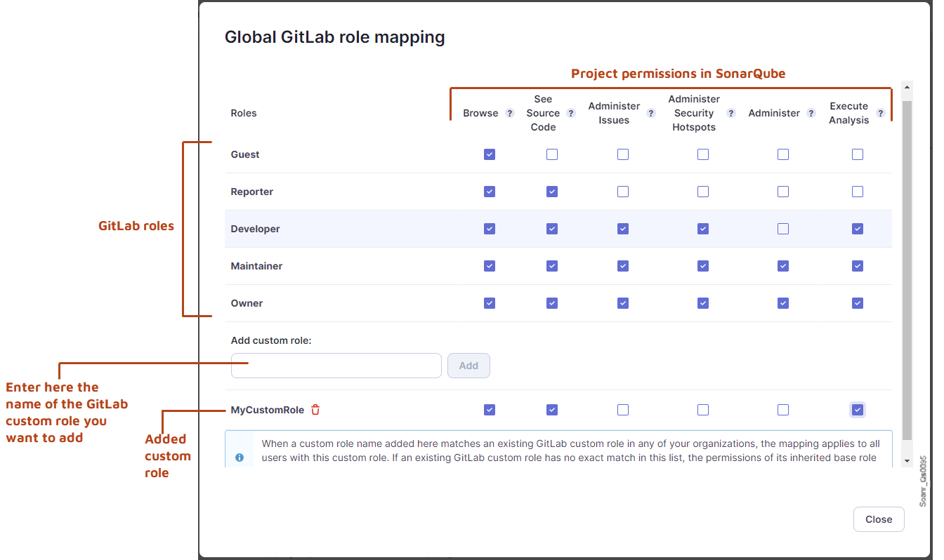Disable See Source Code for Developer
944x560 pixels.
[x=552, y=229]
